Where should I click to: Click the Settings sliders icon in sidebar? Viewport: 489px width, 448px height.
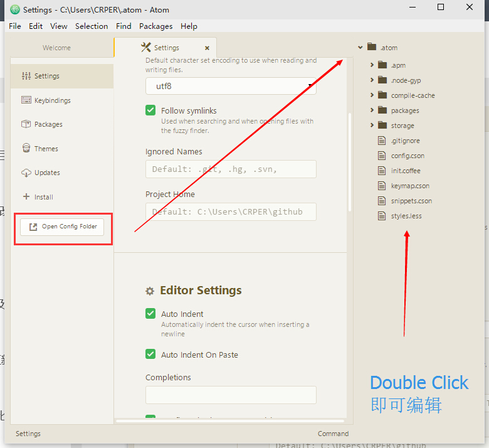pyautogui.click(x=26, y=76)
